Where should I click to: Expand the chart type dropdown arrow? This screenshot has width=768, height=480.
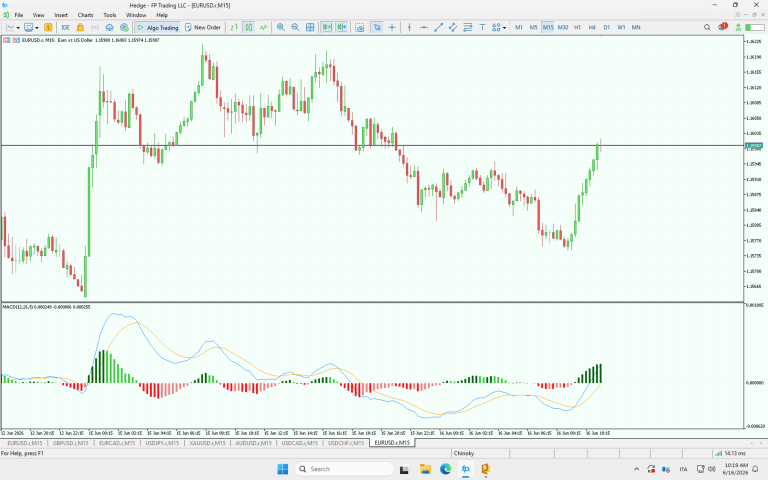[x=18, y=28]
